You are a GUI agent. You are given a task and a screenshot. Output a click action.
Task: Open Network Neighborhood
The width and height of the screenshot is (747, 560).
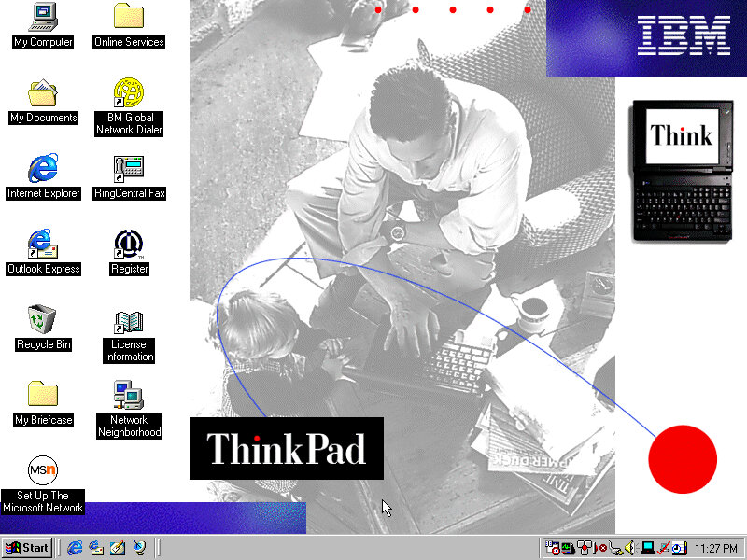pos(129,396)
